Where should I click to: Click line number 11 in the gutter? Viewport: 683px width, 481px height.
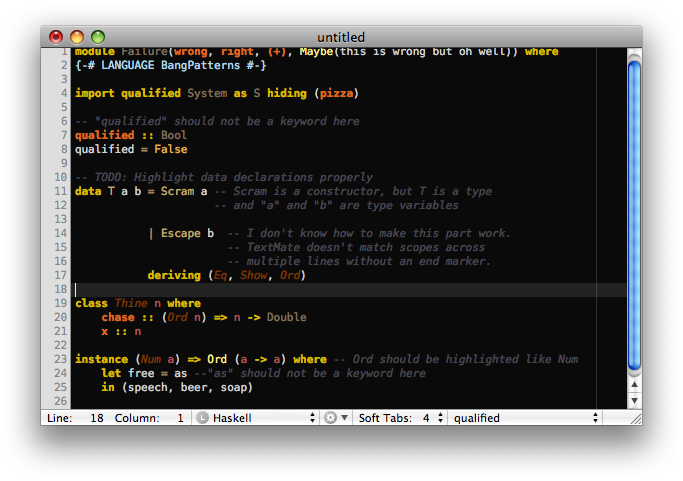click(x=60, y=191)
